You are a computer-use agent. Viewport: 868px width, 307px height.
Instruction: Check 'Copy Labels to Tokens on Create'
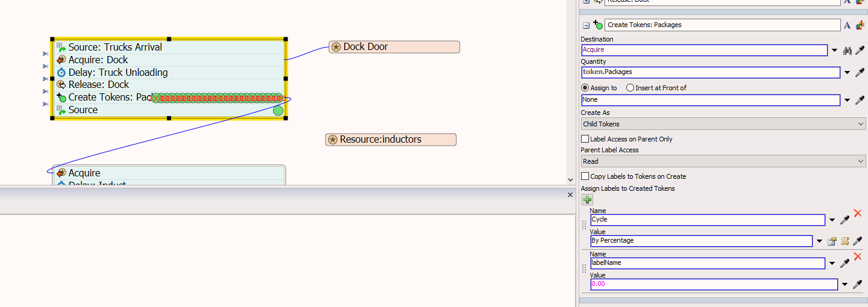pos(585,176)
